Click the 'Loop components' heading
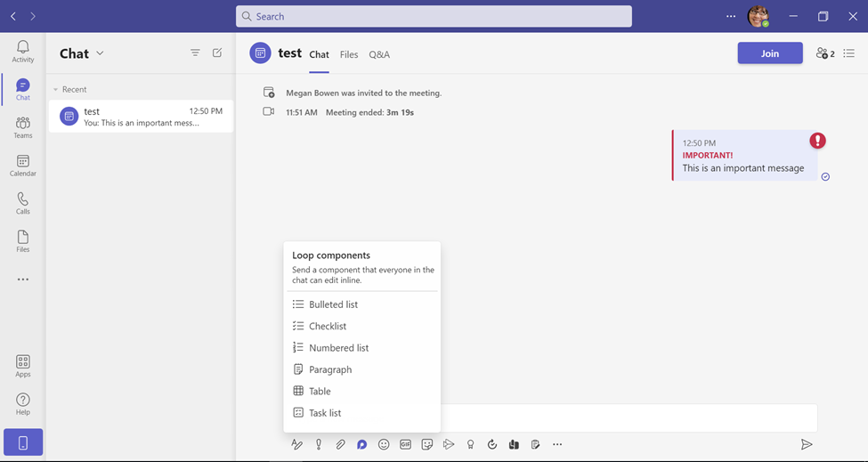Image resolution: width=868 pixels, height=462 pixels. pos(331,255)
